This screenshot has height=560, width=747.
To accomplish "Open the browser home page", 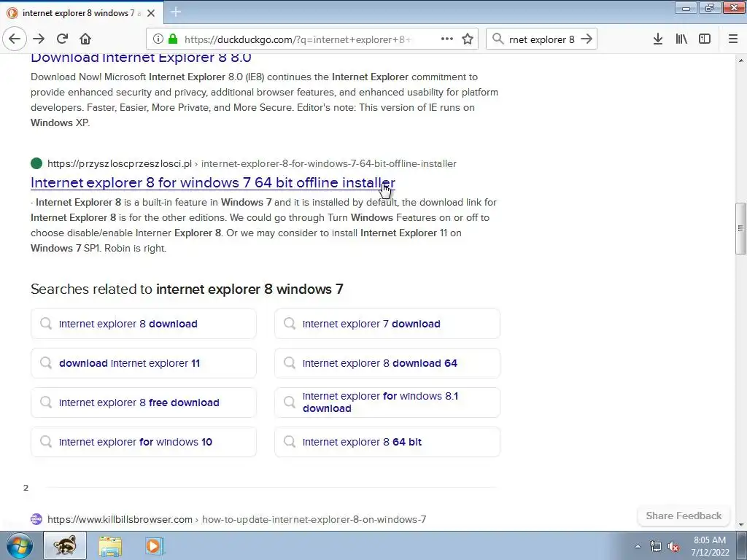I will click(x=85, y=39).
